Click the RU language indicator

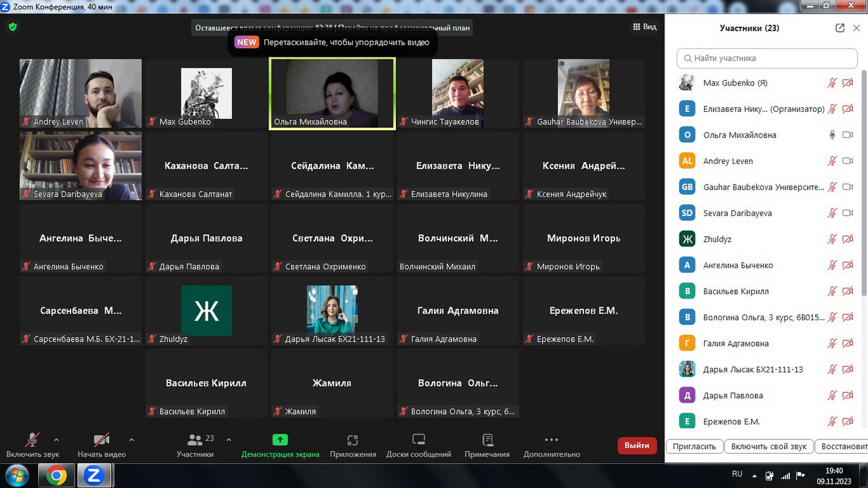click(x=737, y=474)
